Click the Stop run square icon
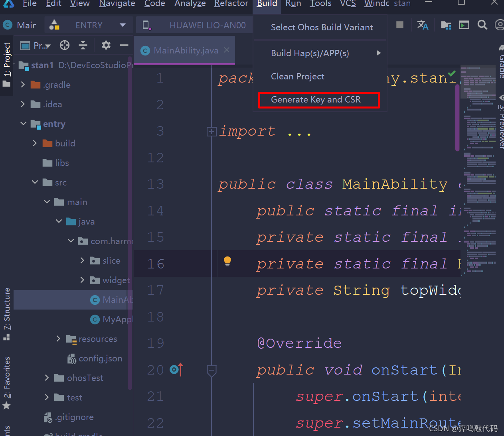The image size is (504, 436). [x=399, y=25]
